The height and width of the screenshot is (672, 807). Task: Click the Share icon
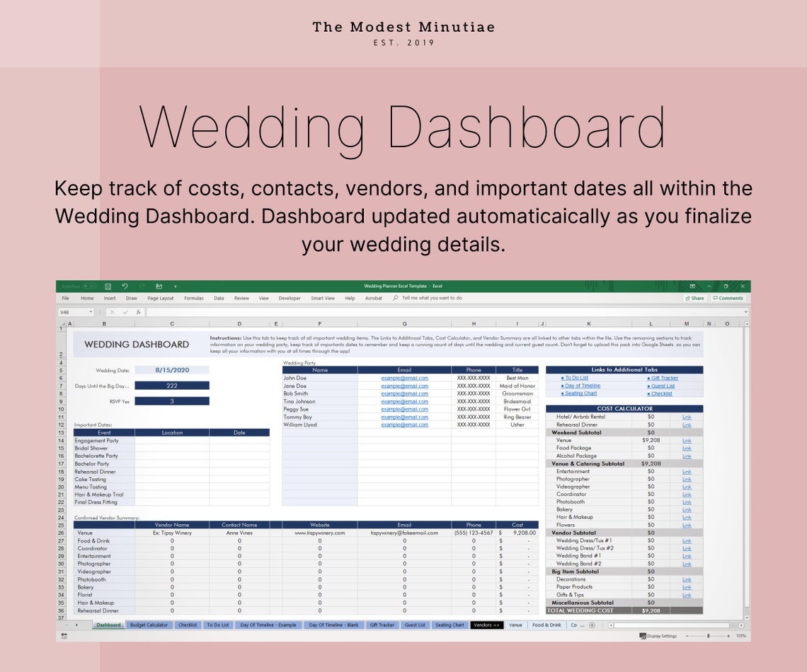(695, 298)
